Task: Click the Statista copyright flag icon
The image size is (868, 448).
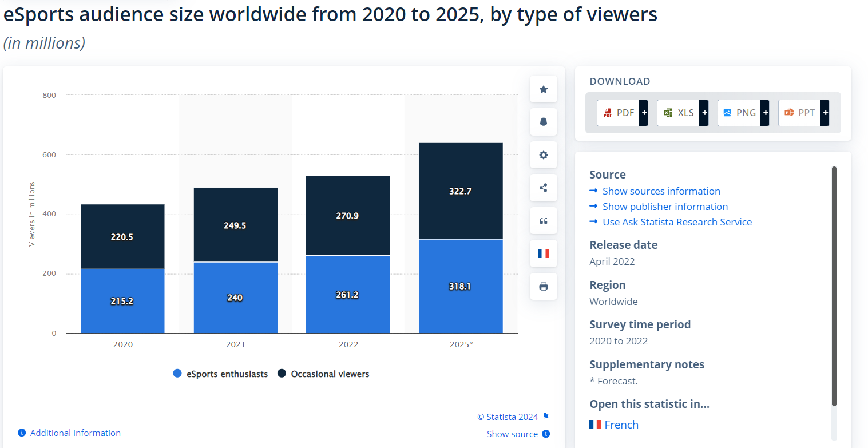Action: 546,417
